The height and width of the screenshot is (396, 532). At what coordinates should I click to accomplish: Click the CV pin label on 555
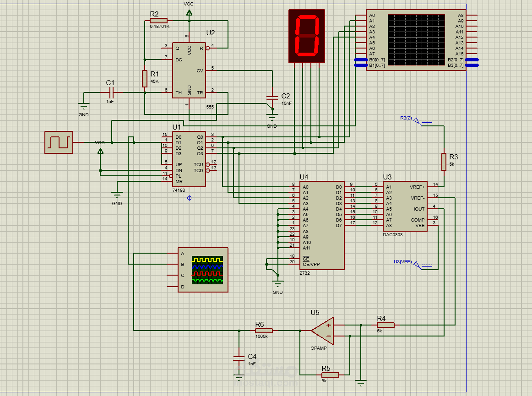(200, 71)
